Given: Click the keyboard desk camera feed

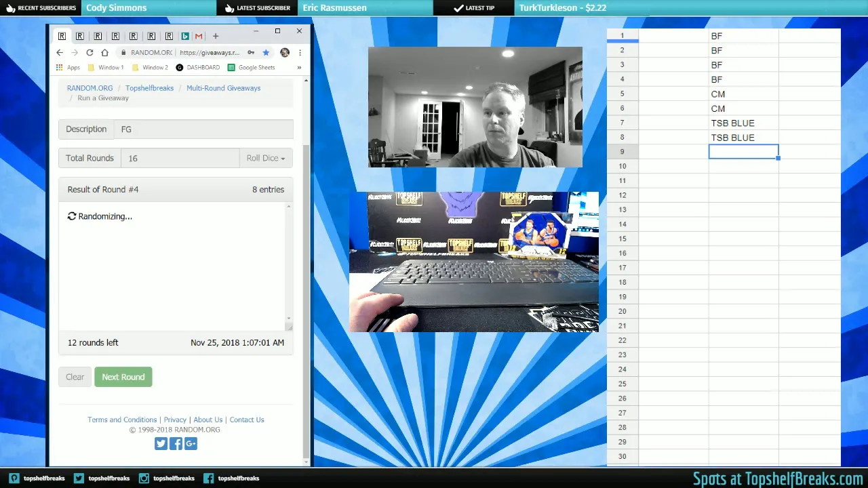Looking at the screenshot, I should (474, 262).
